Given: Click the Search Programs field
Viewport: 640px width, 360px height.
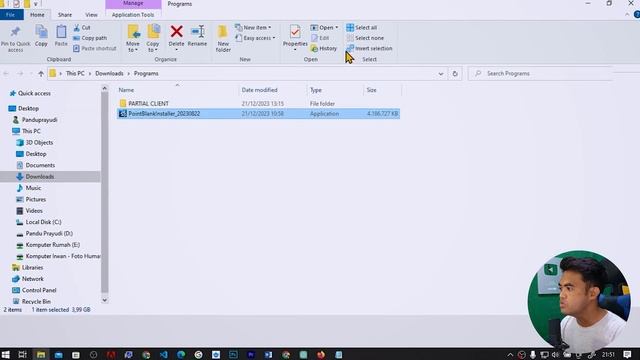Looking at the screenshot, I should [540, 73].
